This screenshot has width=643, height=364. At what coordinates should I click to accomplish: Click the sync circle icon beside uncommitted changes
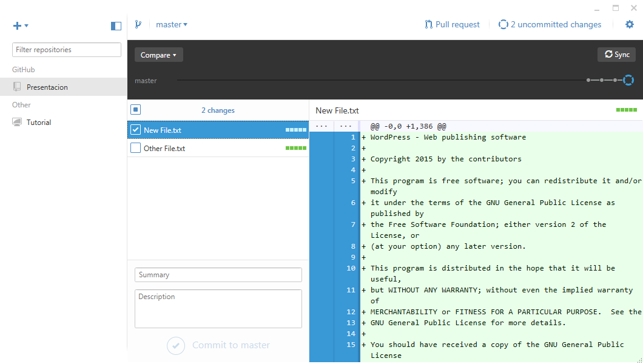(x=503, y=25)
